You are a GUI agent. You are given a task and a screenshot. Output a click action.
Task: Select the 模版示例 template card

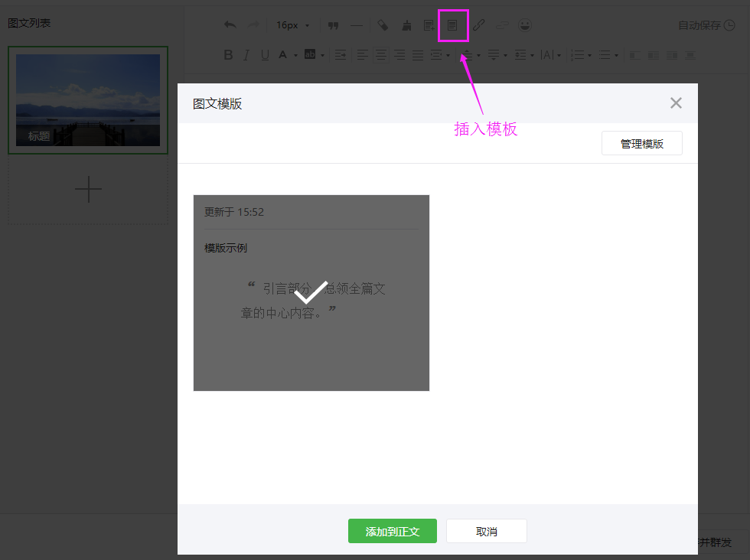point(311,293)
